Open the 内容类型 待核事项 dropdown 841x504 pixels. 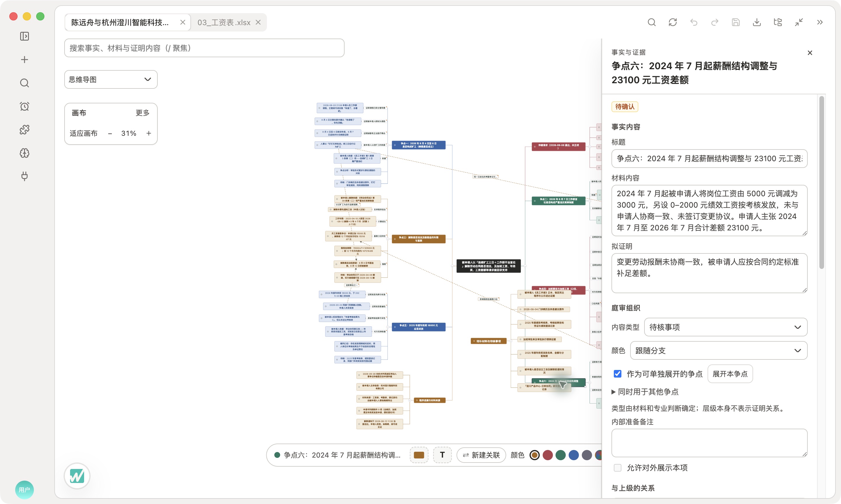pyautogui.click(x=726, y=327)
